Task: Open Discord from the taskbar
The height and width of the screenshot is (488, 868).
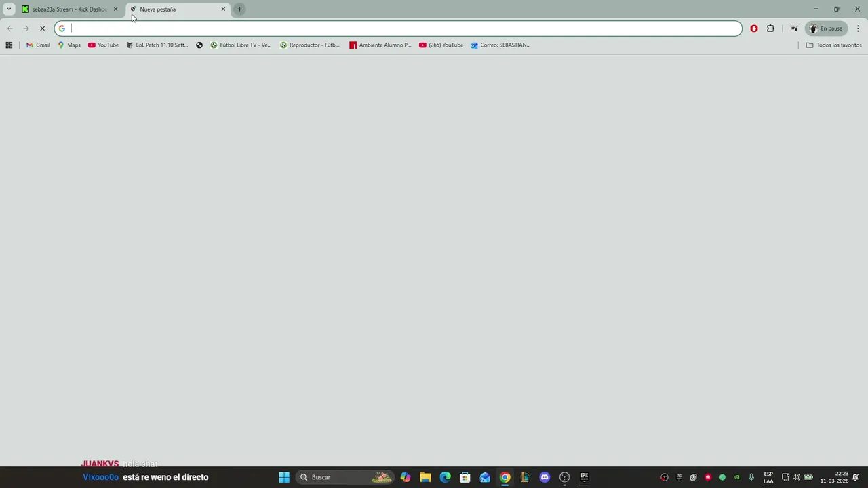Action: pyautogui.click(x=545, y=477)
